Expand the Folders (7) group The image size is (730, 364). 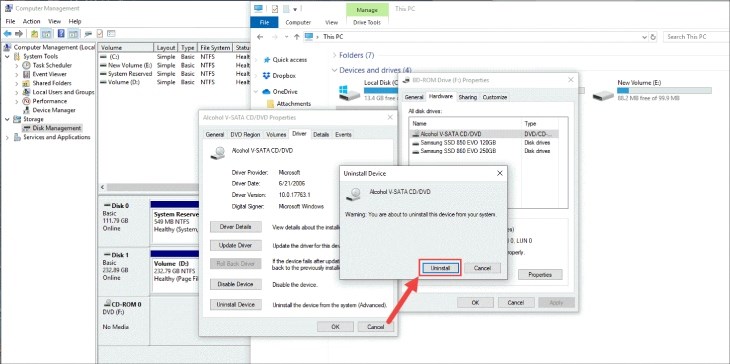click(x=334, y=55)
